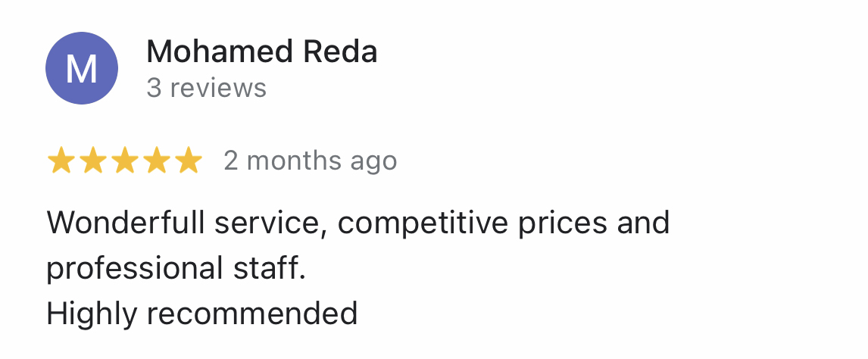This screenshot has height=359, width=868.
Task: Click the "Highly recommended" review line
Action: tap(201, 314)
